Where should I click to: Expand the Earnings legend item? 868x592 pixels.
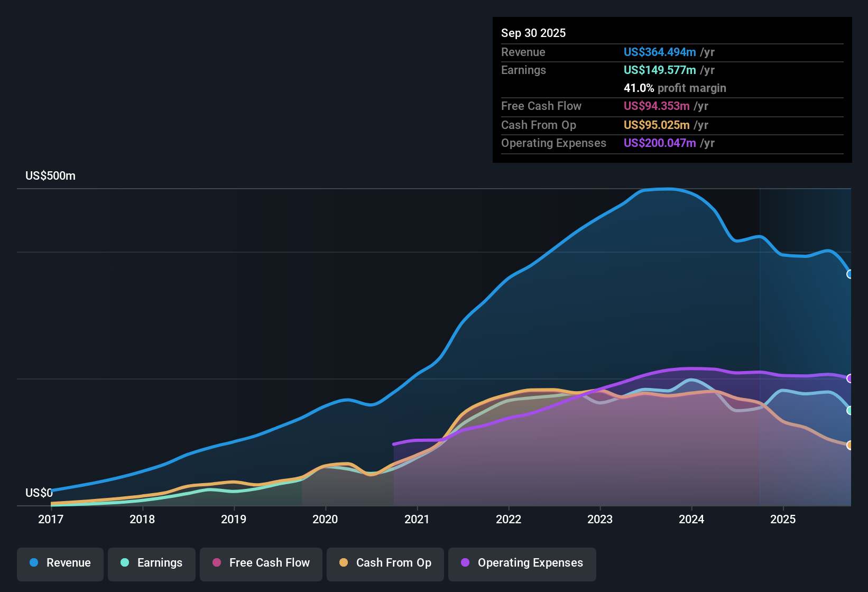pyautogui.click(x=152, y=563)
